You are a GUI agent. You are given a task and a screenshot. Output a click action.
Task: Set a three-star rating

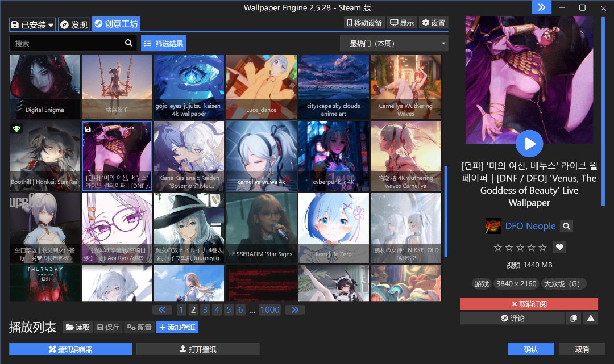coord(520,248)
